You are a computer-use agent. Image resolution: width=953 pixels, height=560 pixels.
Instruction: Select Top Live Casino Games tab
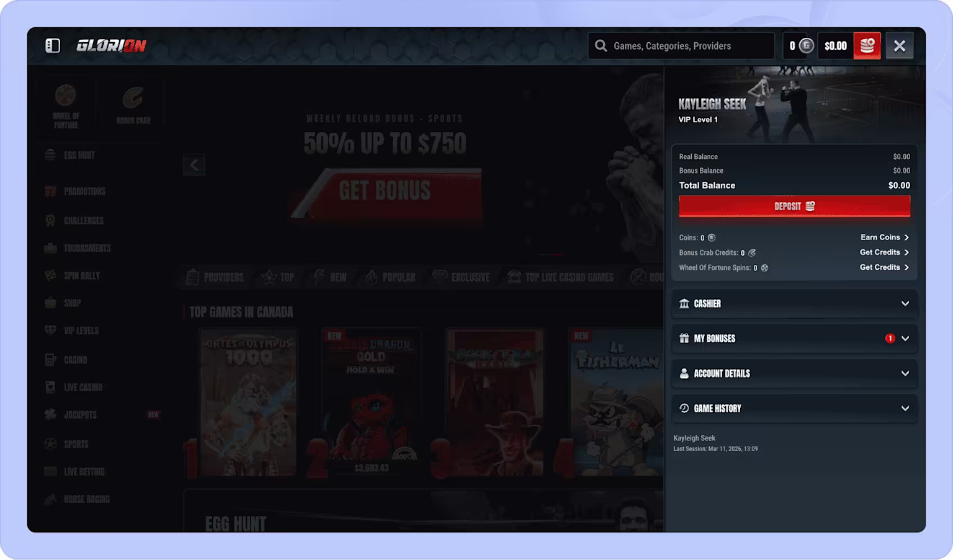pyautogui.click(x=560, y=277)
